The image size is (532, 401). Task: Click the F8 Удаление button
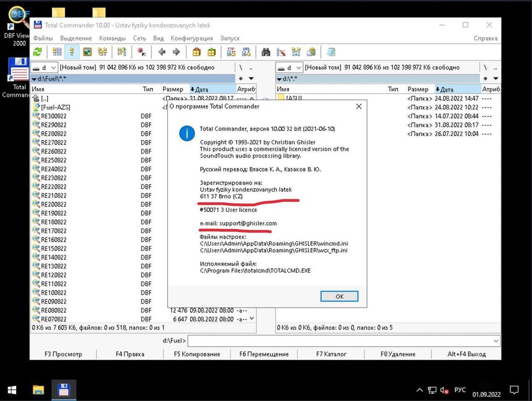[x=398, y=354]
